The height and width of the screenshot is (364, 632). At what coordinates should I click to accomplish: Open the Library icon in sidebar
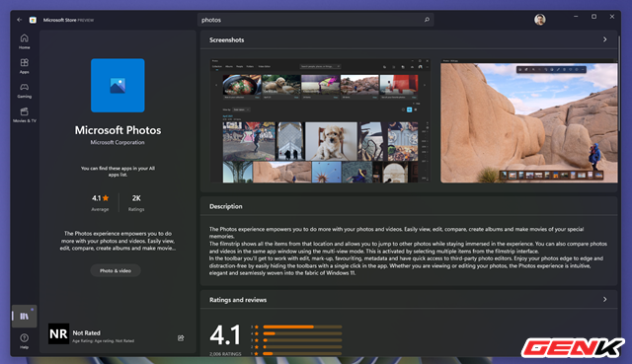[x=24, y=316]
